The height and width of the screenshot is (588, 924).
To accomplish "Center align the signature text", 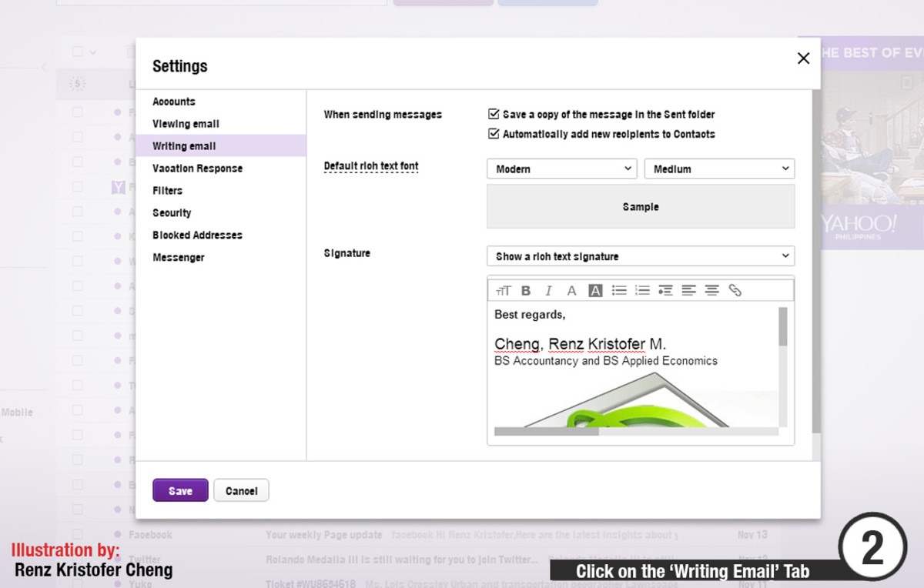I will (x=711, y=291).
